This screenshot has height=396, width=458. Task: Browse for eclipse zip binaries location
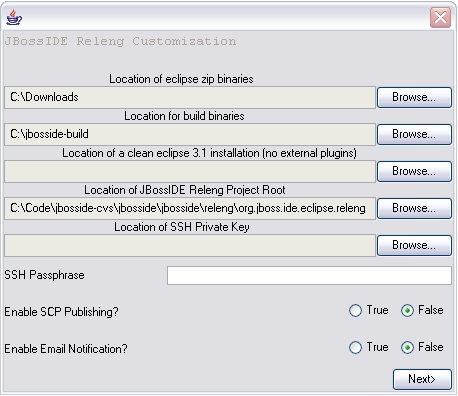pyautogui.click(x=414, y=97)
